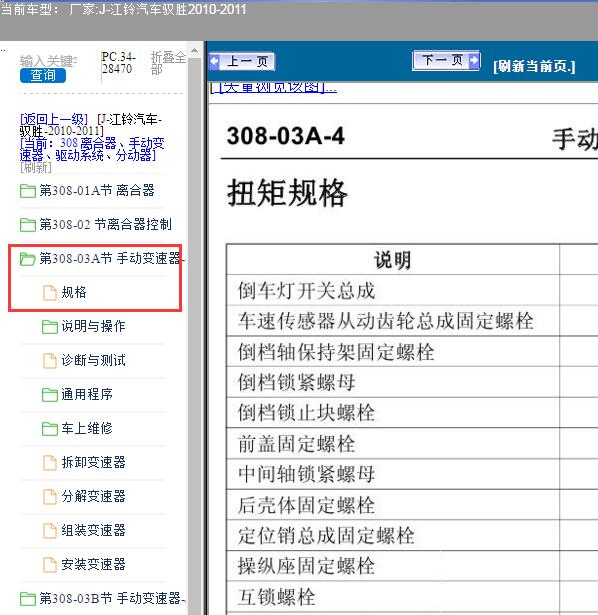
Task: Click document icon beside 组装变速器
Action: 50,531
